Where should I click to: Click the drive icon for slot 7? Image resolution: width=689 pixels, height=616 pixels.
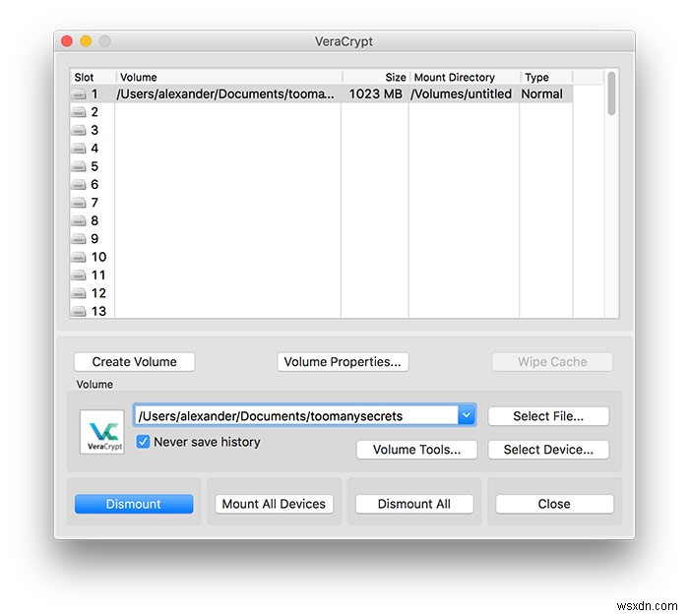(x=79, y=203)
